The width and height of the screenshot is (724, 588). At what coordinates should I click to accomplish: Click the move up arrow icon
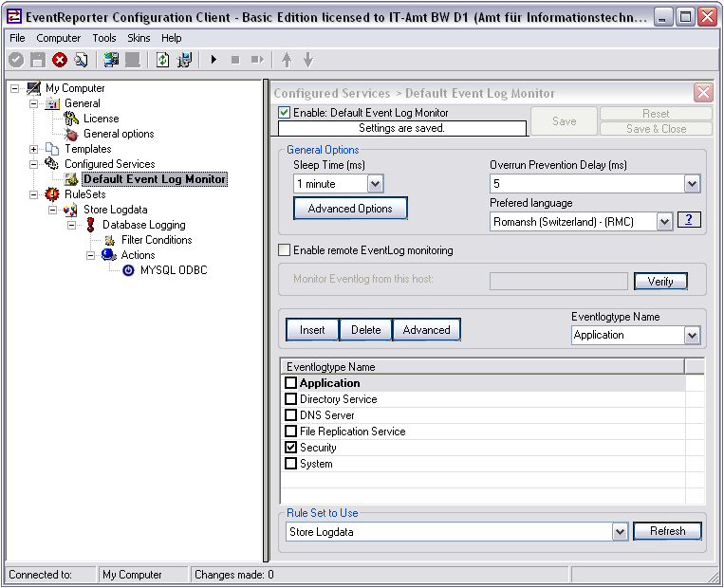point(287,60)
